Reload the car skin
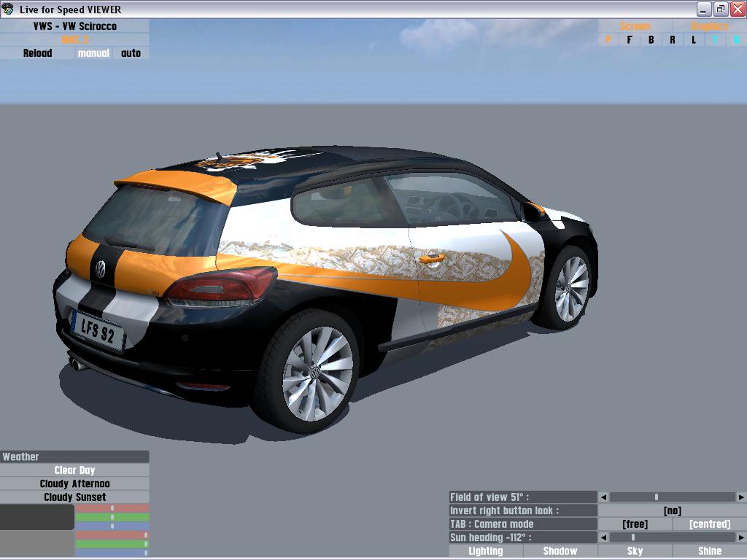This screenshot has height=560, width=747. click(x=37, y=52)
